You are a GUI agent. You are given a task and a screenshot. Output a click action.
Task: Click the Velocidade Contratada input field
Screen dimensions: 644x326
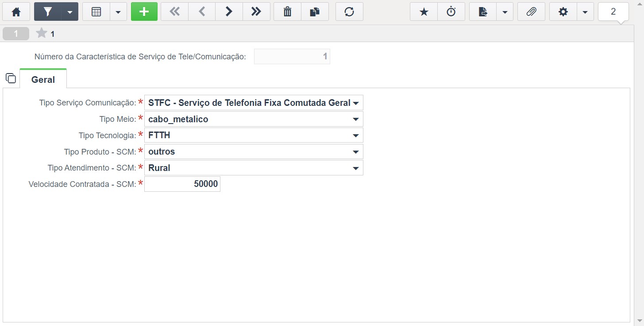pos(182,184)
